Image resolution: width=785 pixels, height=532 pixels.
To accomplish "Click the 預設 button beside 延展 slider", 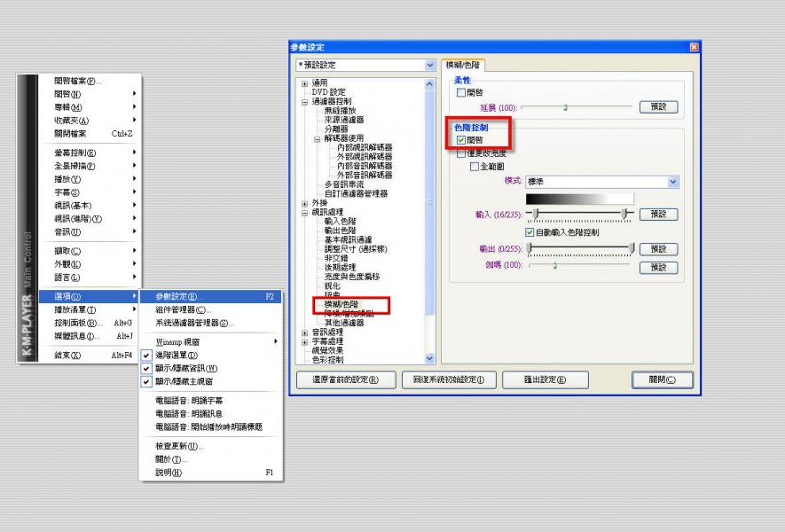I will pos(658,106).
